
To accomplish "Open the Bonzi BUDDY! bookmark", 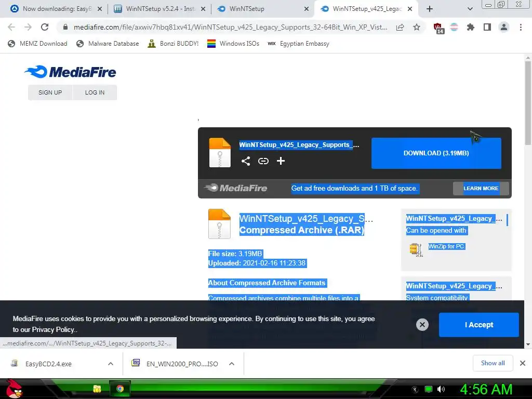I will (x=173, y=44).
